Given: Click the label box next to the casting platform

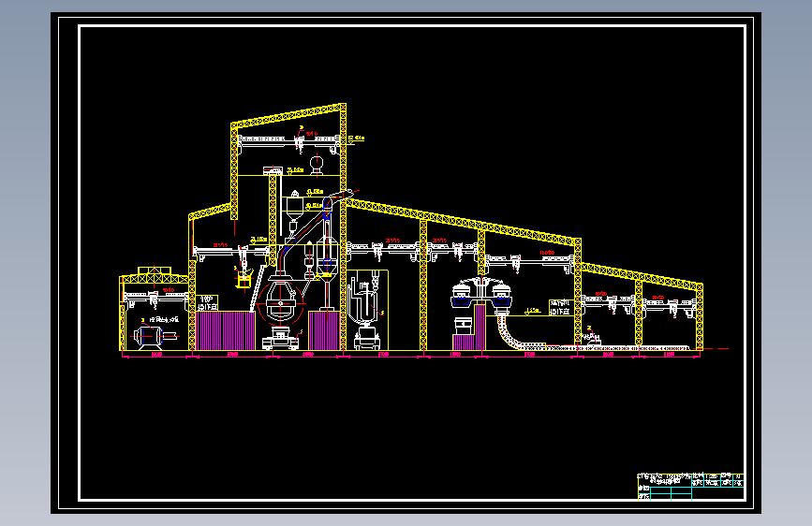Looking at the screenshot, I should tap(559, 307).
